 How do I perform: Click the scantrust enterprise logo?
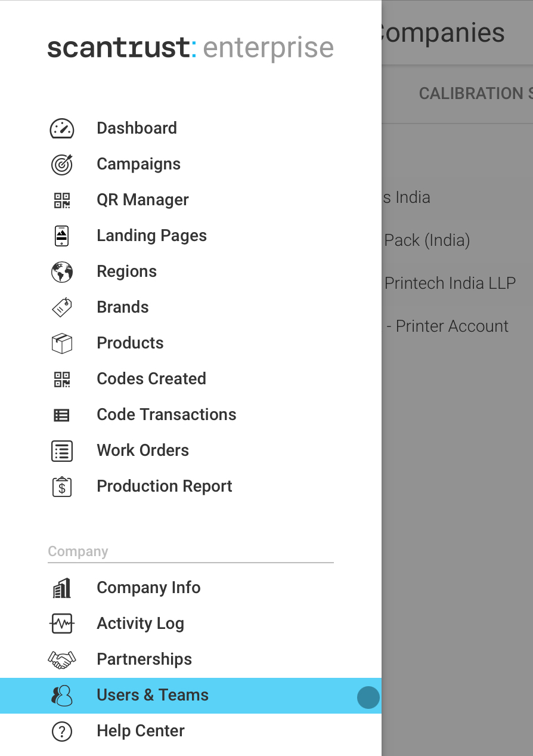point(190,48)
